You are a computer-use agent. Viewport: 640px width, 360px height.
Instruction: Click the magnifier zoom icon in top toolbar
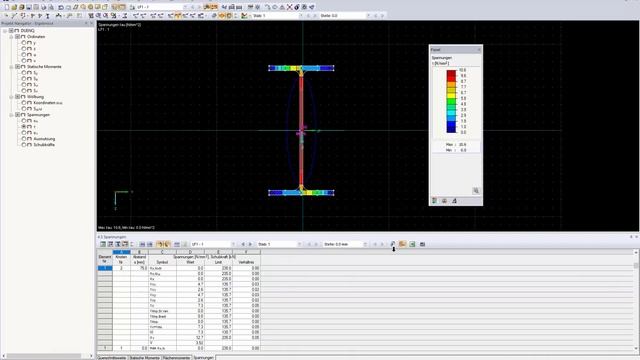[x=83, y=7]
